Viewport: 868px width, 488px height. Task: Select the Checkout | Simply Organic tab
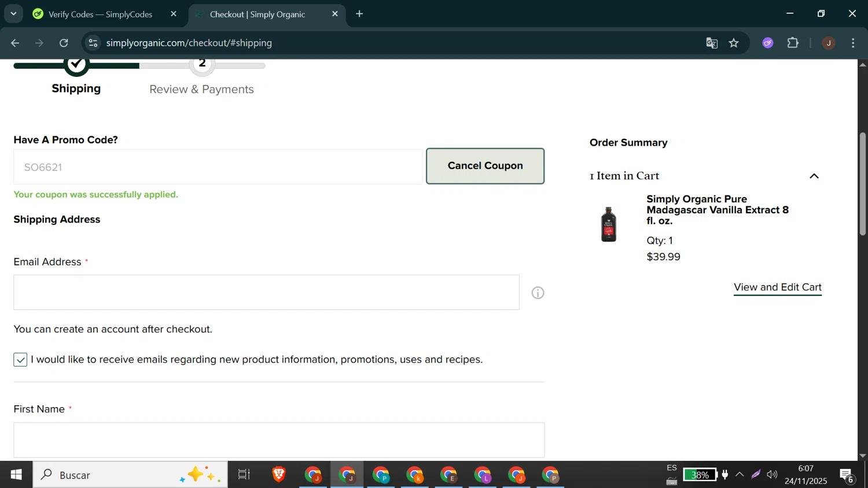tap(257, 14)
